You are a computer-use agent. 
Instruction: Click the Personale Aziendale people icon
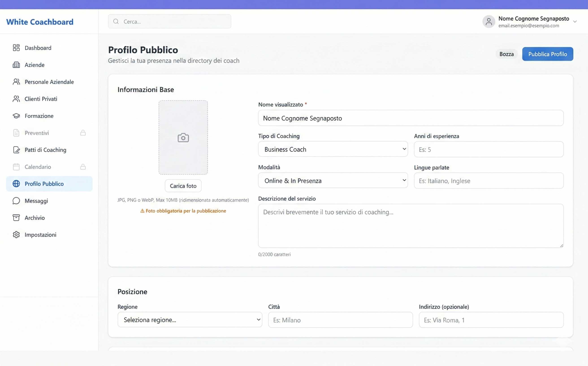(16, 82)
